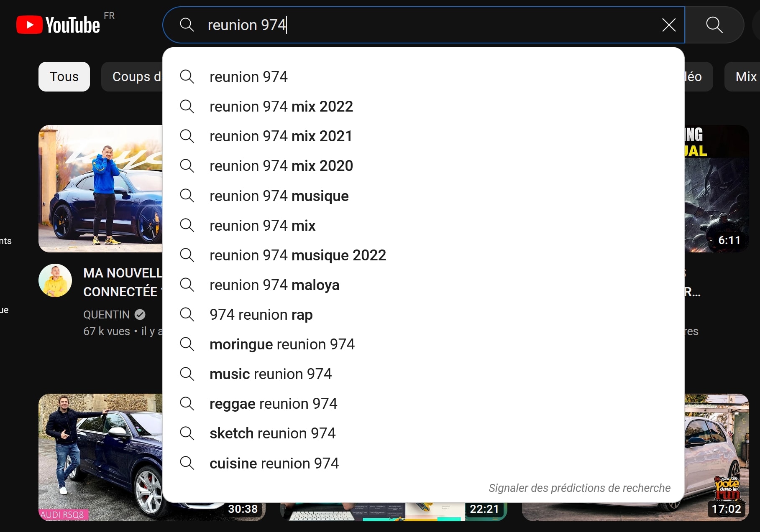Open the blue Porsche video thumbnail

(100, 188)
